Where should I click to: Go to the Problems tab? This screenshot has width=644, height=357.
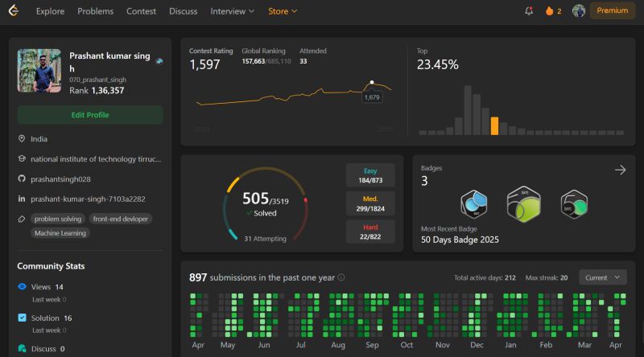(x=95, y=11)
